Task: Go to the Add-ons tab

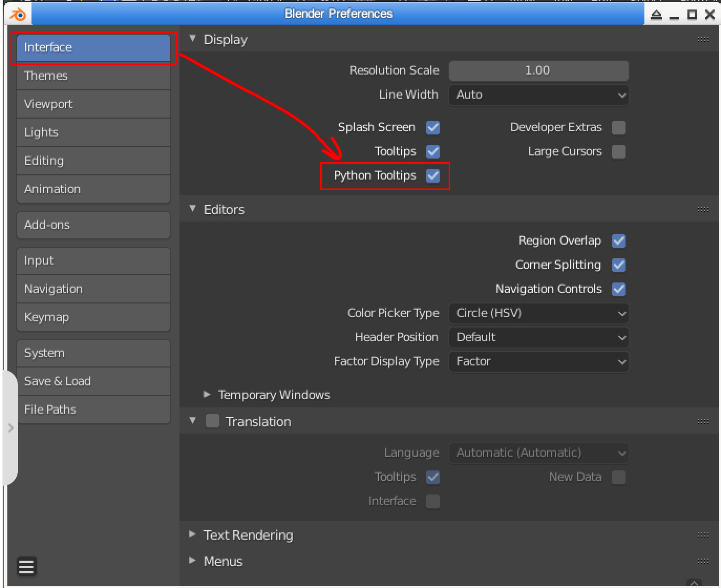Action: tap(93, 225)
